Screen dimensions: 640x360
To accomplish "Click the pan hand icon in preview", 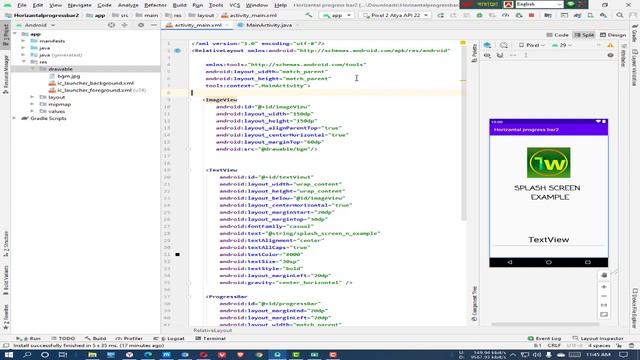I will (x=604, y=276).
